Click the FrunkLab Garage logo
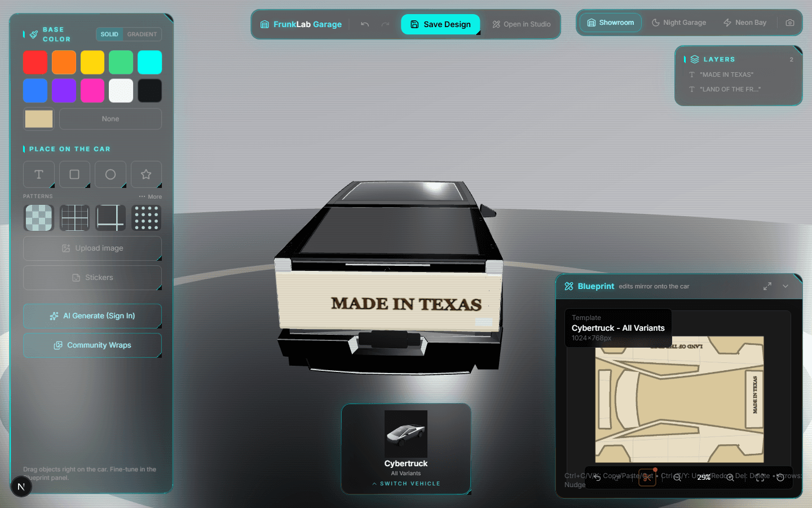 (x=301, y=24)
